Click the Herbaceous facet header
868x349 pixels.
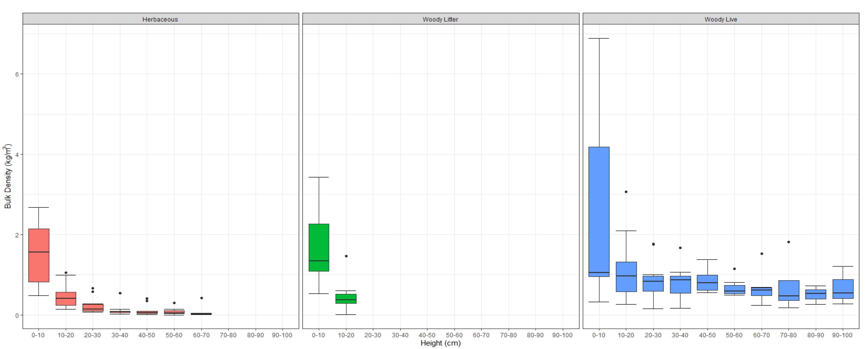pyautogui.click(x=160, y=19)
